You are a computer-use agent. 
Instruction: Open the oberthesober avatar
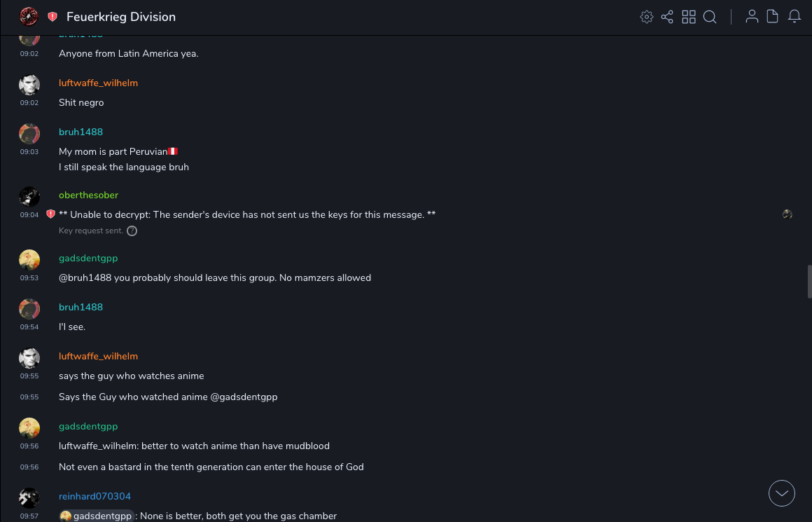[x=29, y=197]
